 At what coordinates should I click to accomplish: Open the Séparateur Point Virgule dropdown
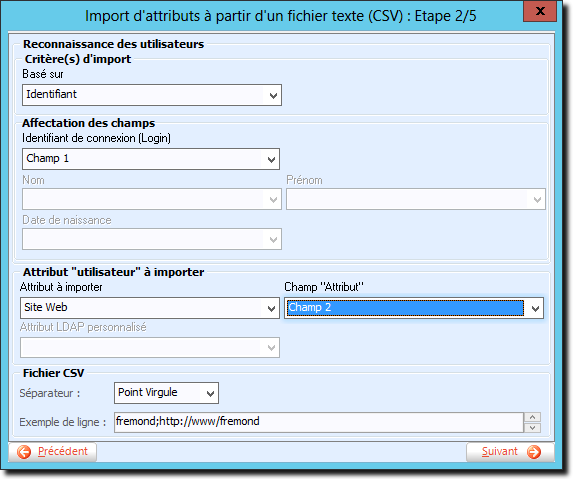tap(166, 393)
